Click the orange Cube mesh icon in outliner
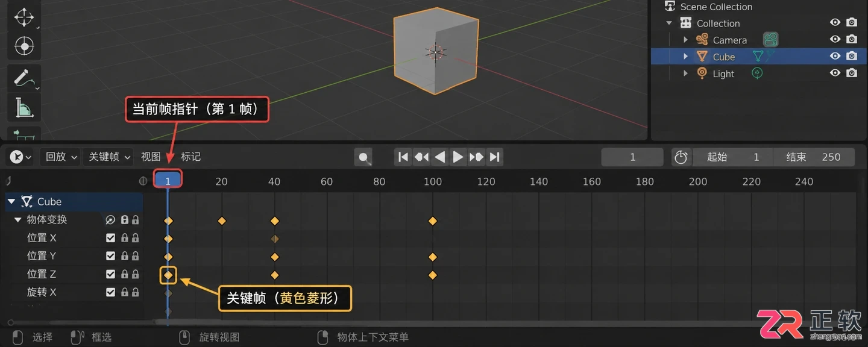Viewport: 868px width, 347px height. 702,57
